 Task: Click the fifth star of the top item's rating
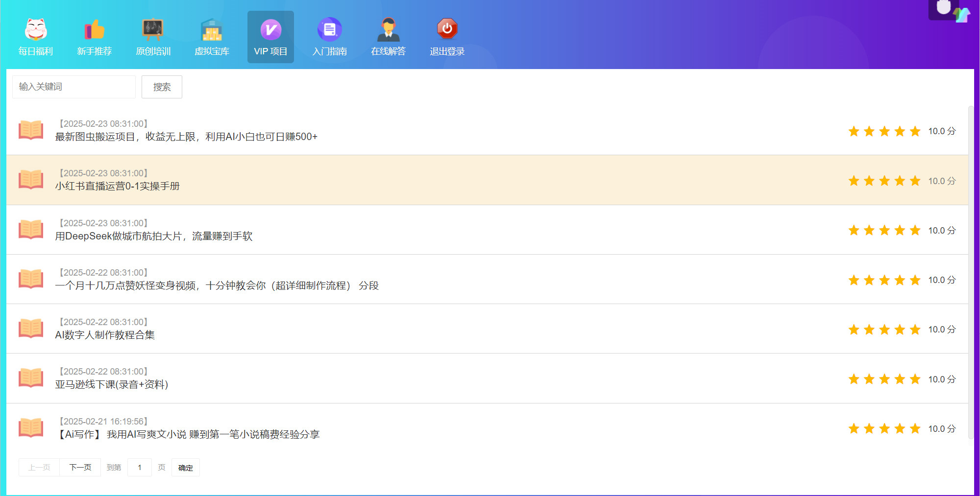pyautogui.click(x=914, y=131)
